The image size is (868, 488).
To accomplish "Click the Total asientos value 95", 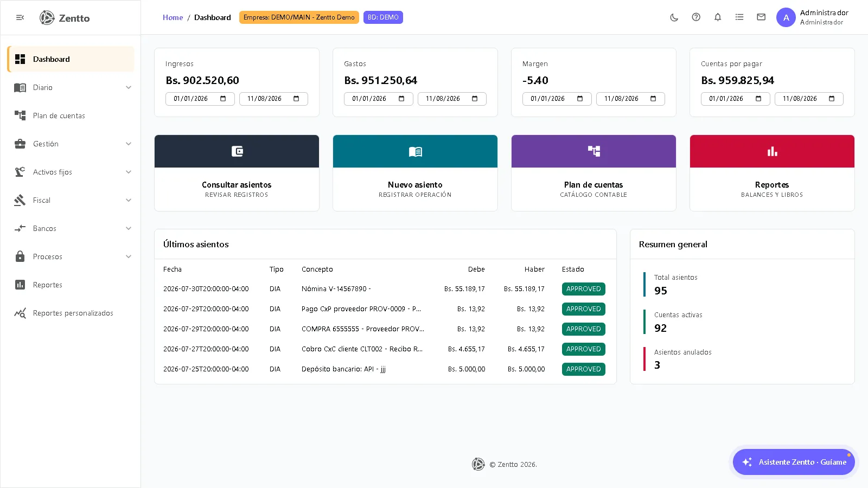I will pos(661,291).
